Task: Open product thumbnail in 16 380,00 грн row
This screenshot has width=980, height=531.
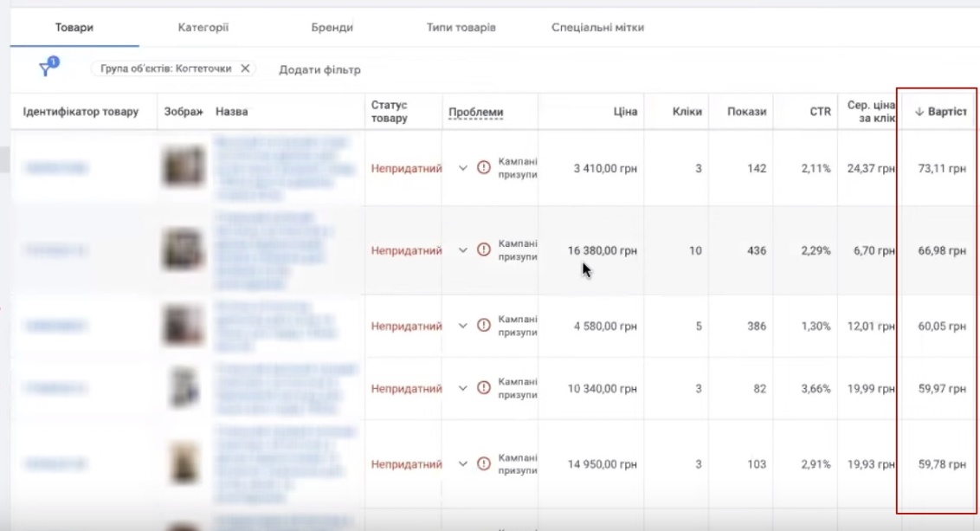Action: tap(184, 250)
